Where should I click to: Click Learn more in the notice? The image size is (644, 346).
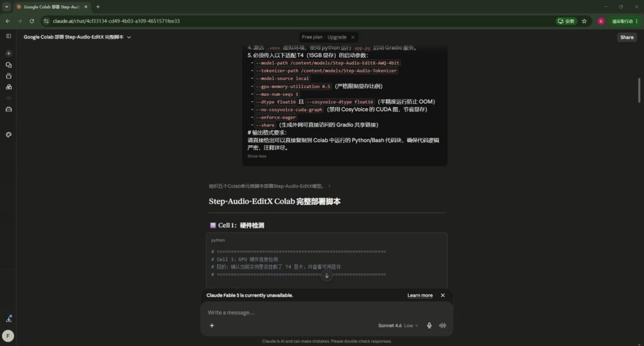(x=419, y=296)
